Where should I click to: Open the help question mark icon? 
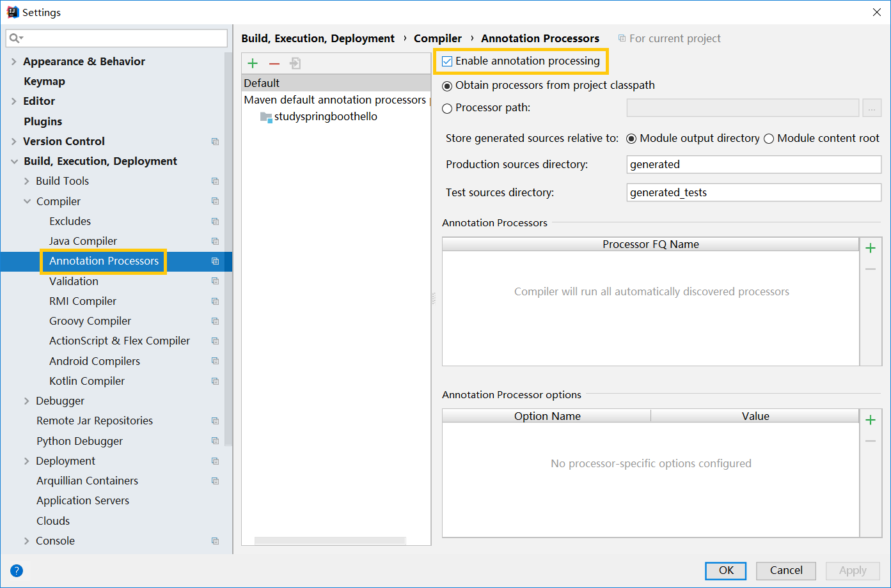point(17,571)
